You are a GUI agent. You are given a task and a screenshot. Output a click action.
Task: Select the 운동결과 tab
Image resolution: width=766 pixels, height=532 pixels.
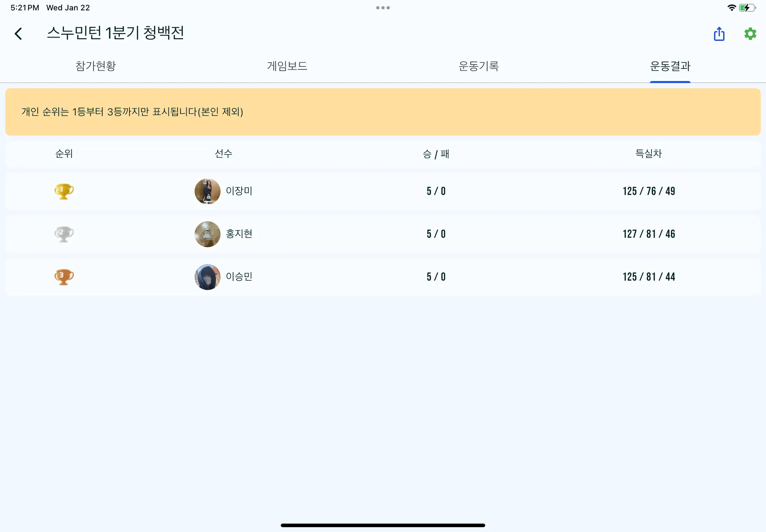(x=670, y=66)
